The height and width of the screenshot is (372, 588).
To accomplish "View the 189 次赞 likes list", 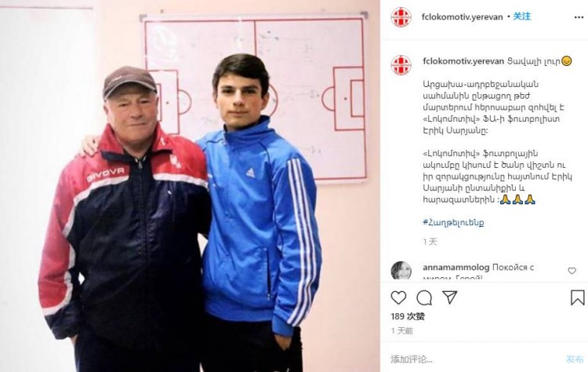I will [x=407, y=316].
